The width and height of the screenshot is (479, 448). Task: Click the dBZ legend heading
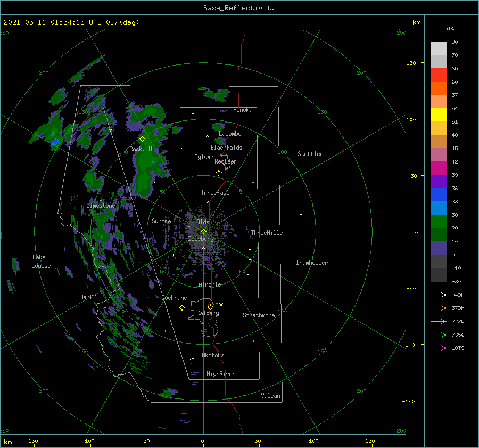[x=451, y=29]
